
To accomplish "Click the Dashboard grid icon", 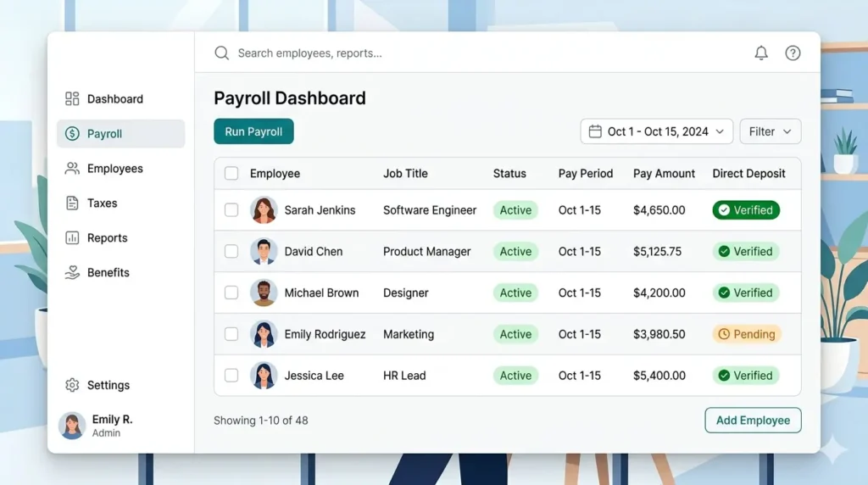I will click(x=72, y=98).
